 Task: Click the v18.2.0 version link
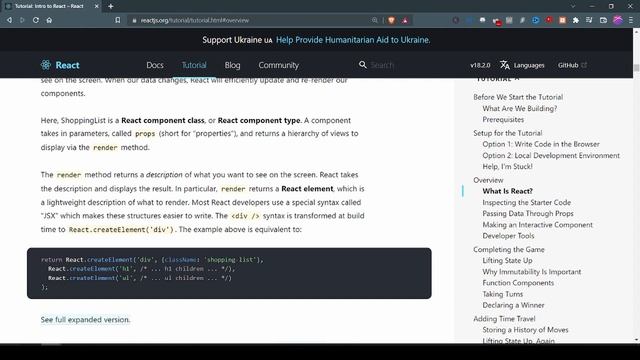pyautogui.click(x=480, y=65)
